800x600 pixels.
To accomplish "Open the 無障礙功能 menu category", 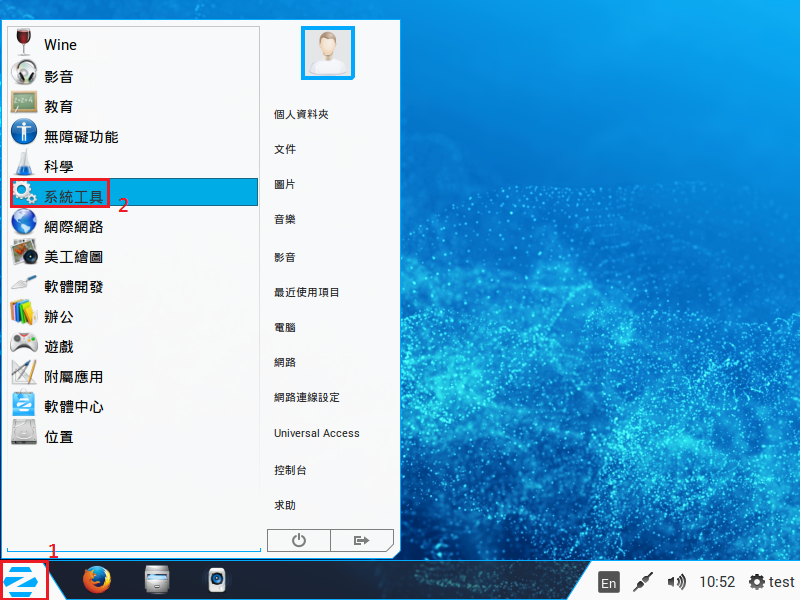I will coord(134,136).
